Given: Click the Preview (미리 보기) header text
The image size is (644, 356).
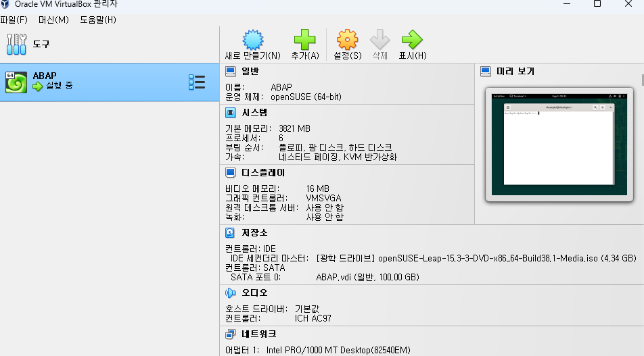Looking at the screenshot, I should coord(515,72).
